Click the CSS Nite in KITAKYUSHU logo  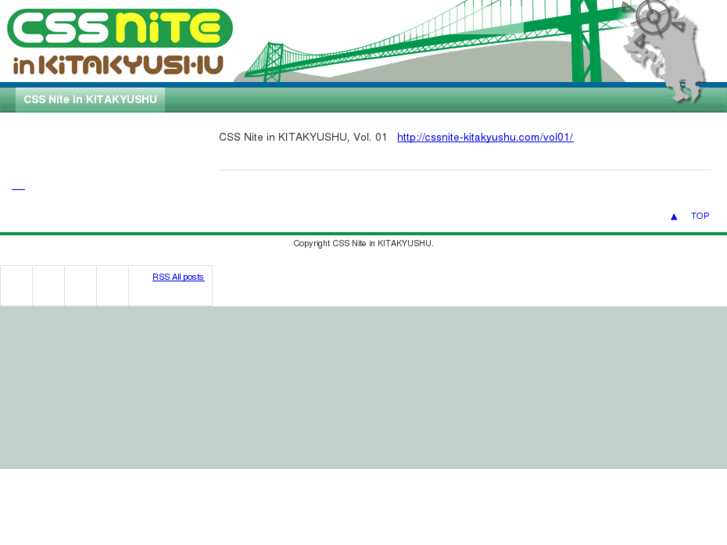click(120, 42)
